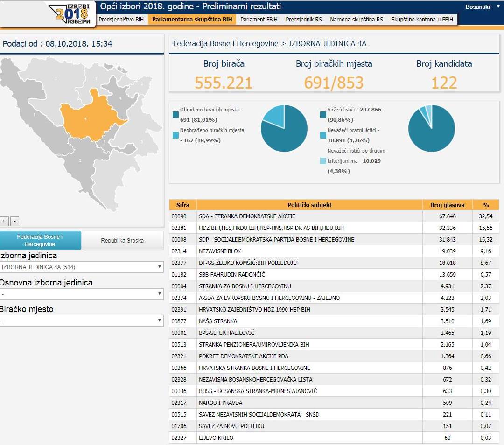Go to Parlament FBiH tab
The height and width of the screenshot is (445, 504).
(x=259, y=20)
